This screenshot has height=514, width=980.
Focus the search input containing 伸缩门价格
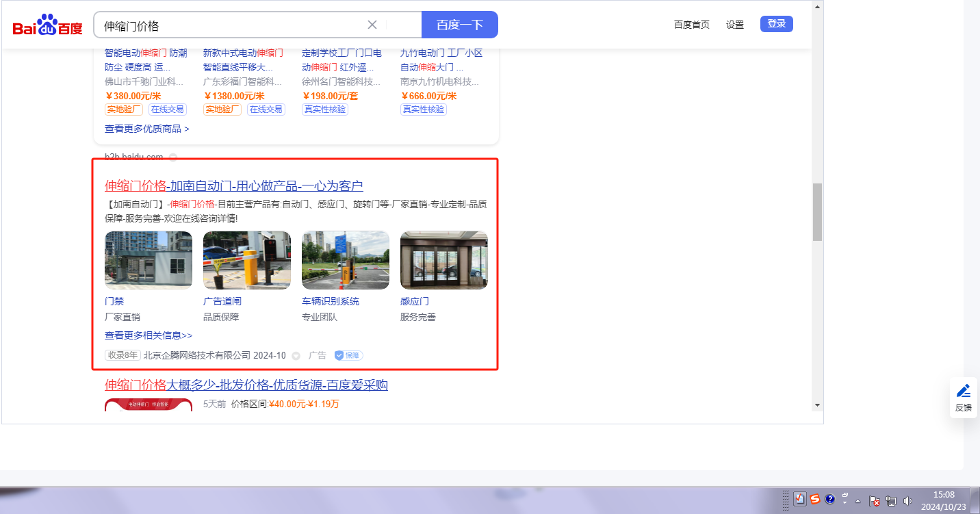pyautogui.click(x=233, y=25)
